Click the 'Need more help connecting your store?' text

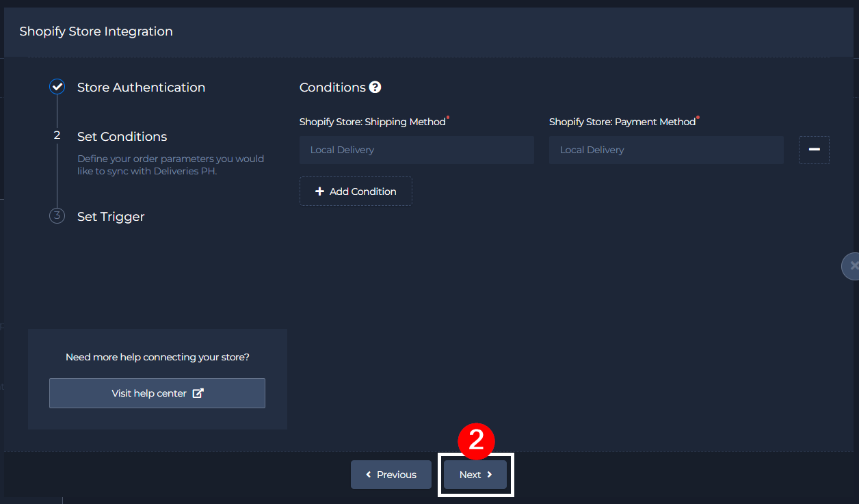157,357
